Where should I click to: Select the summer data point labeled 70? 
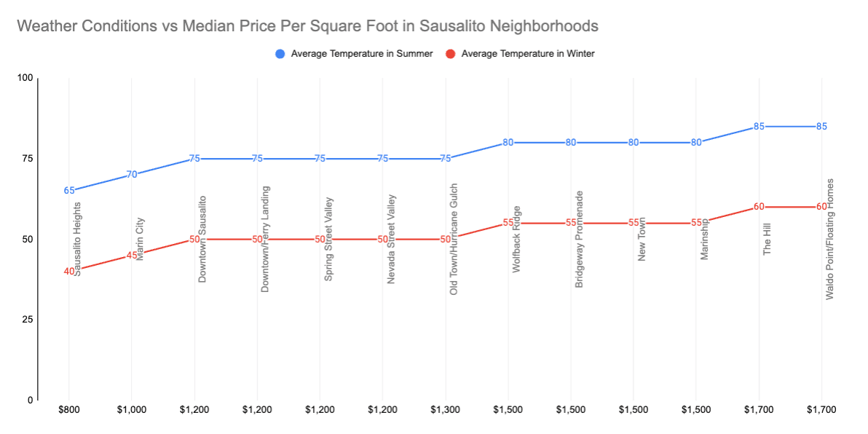coord(132,175)
